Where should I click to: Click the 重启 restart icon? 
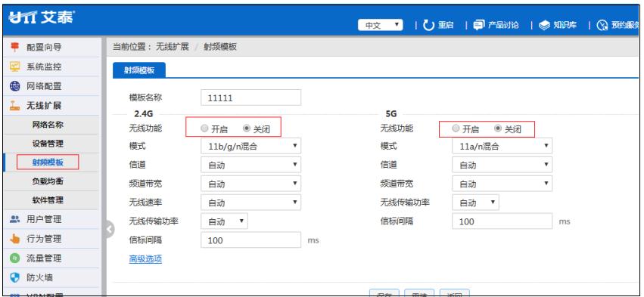coord(429,25)
